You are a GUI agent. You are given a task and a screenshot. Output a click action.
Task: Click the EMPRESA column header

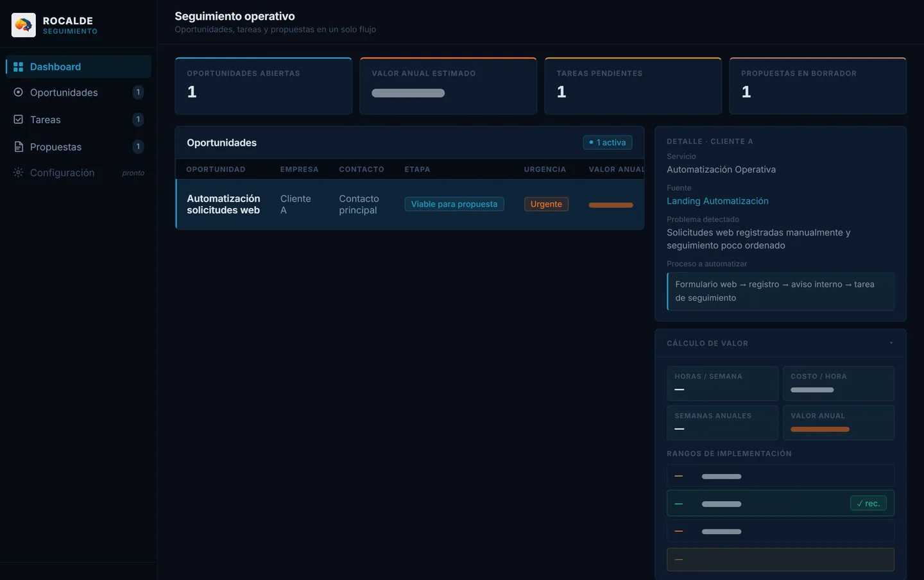300,169
